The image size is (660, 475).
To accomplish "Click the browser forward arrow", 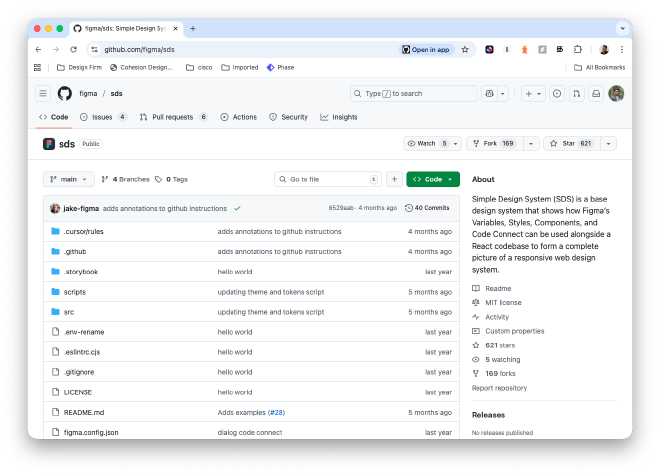I will 56,50.
